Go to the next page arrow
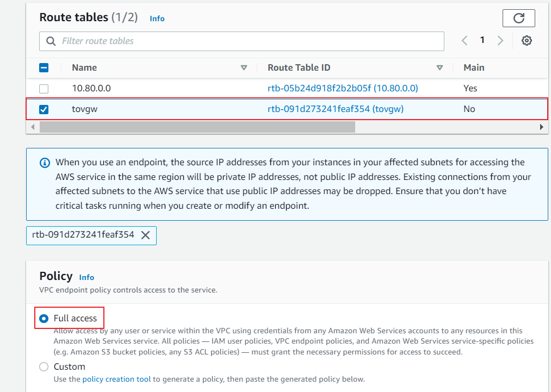 point(500,41)
